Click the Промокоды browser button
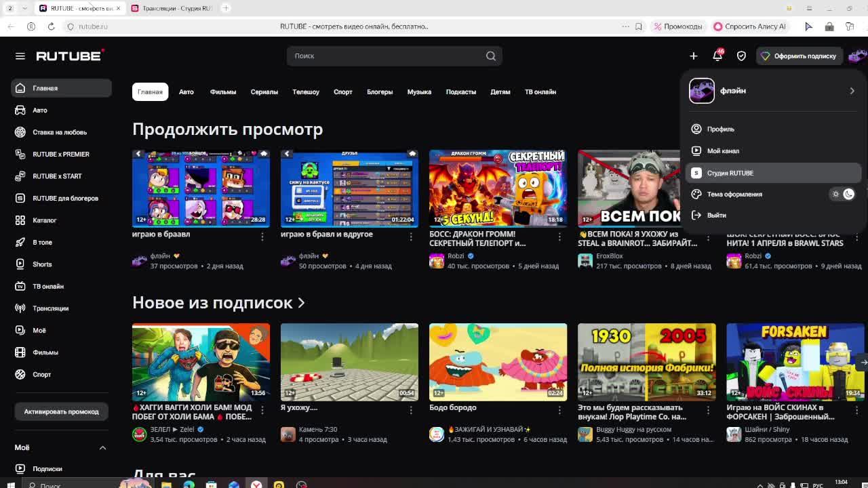 (678, 26)
